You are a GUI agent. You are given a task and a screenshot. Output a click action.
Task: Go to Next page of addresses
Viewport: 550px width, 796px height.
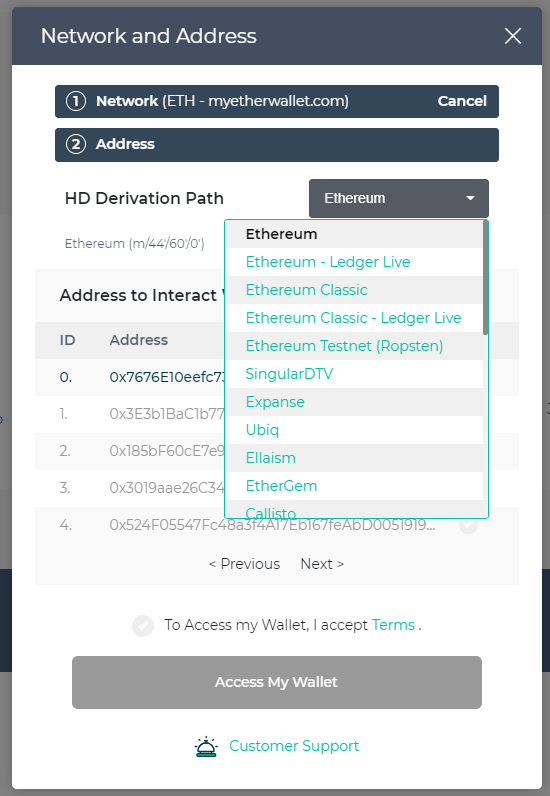click(x=322, y=564)
